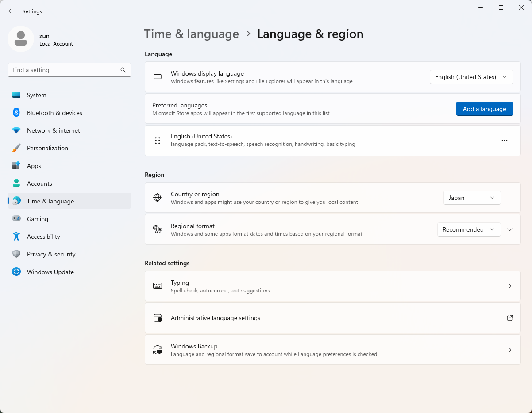Open the Typing settings chevron
The height and width of the screenshot is (413, 532).
coord(510,286)
